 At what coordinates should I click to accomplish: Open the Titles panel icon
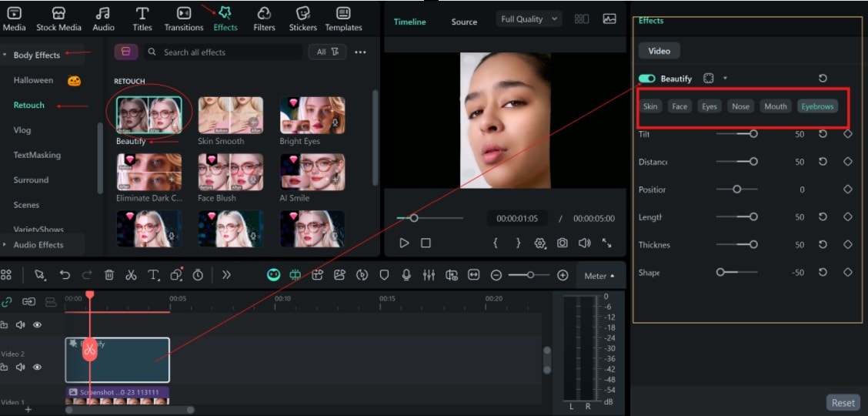(142, 13)
